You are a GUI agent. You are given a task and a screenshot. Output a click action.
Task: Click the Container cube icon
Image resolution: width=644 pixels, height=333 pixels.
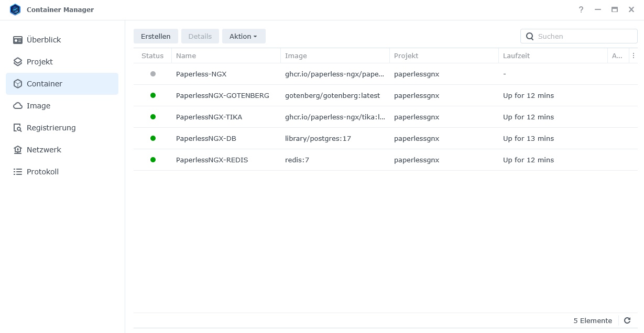(18, 84)
